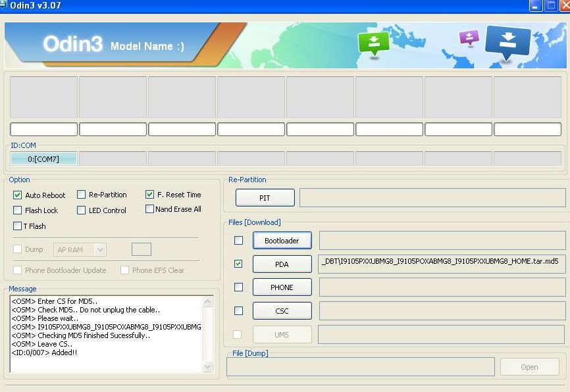Click the large blue download icon
This screenshot has width=570, height=392.
(508, 42)
